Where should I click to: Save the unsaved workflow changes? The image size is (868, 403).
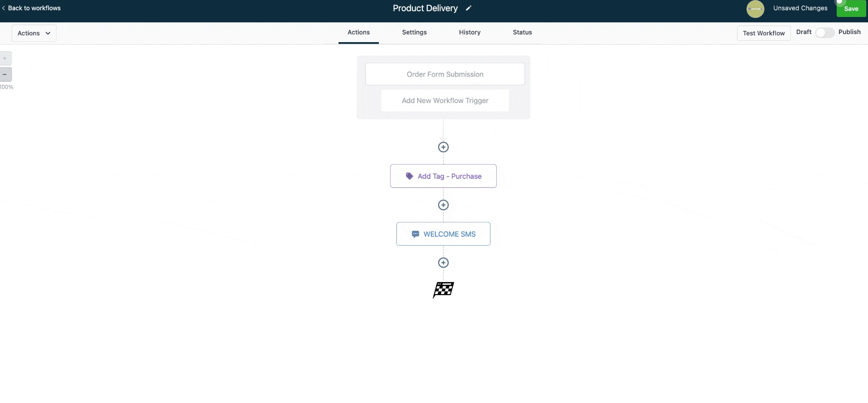click(x=851, y=8)
